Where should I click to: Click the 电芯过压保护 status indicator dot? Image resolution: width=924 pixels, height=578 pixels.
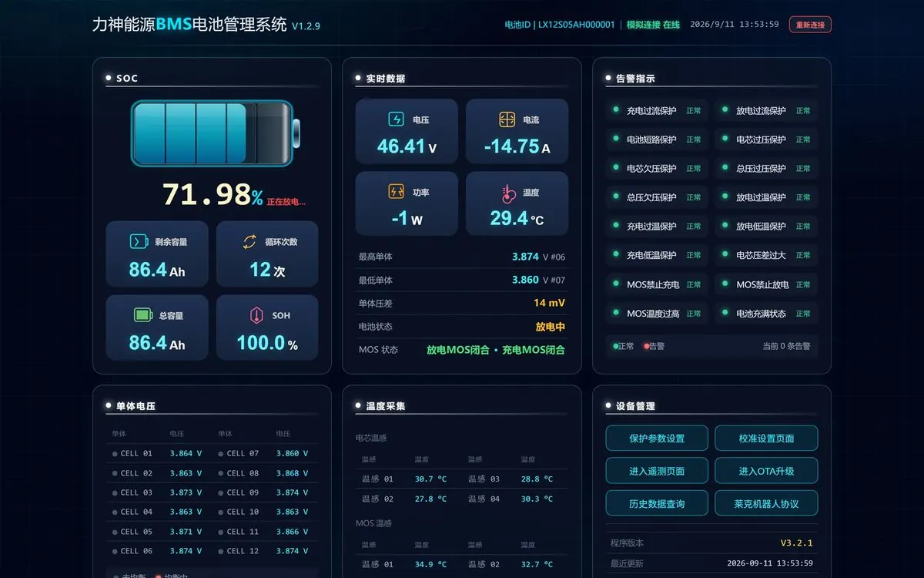click(725, 139)
